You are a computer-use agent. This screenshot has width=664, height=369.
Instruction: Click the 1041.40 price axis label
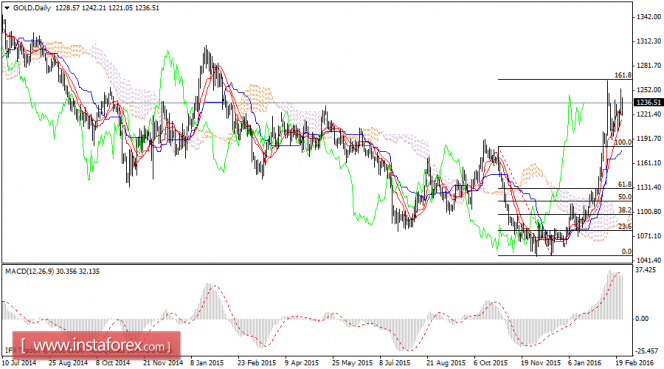[648, 260]
